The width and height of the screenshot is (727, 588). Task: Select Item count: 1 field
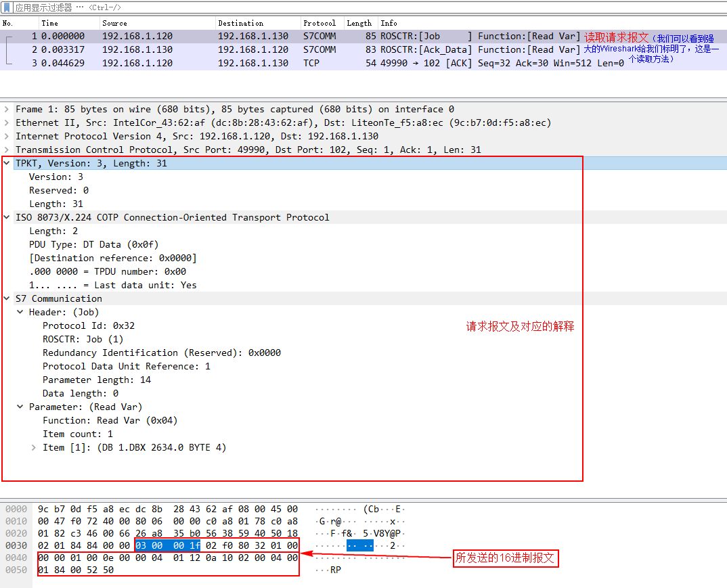click(77, 434)
